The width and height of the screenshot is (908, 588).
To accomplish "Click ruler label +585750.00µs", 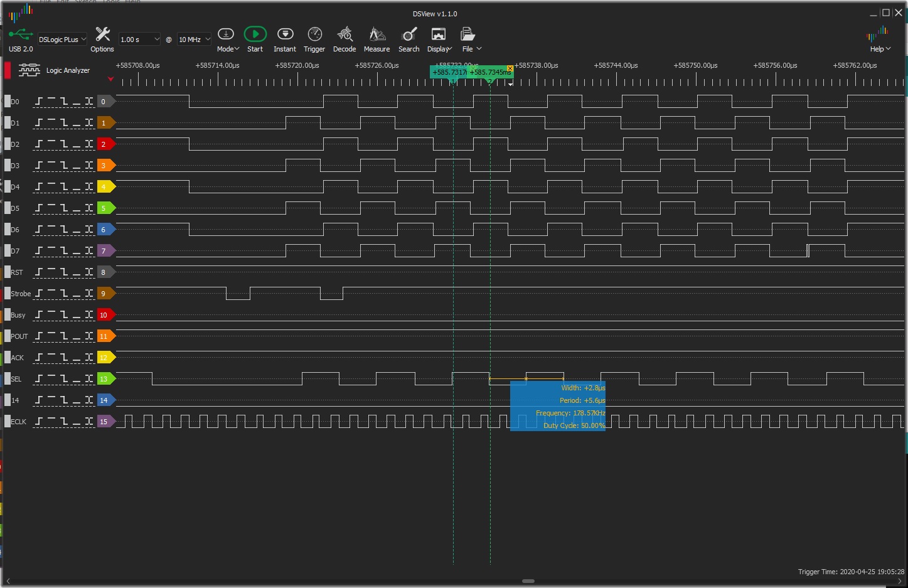I will (x=695, y=65).
